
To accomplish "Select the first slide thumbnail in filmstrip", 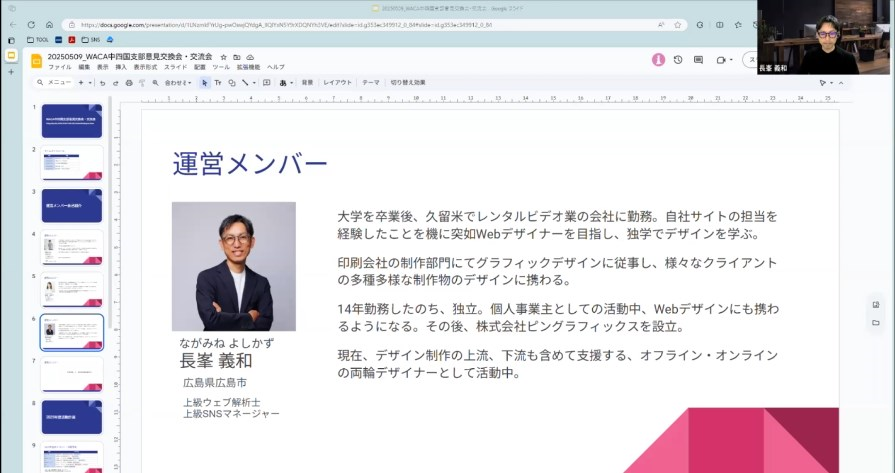I will tap(71, 120).
